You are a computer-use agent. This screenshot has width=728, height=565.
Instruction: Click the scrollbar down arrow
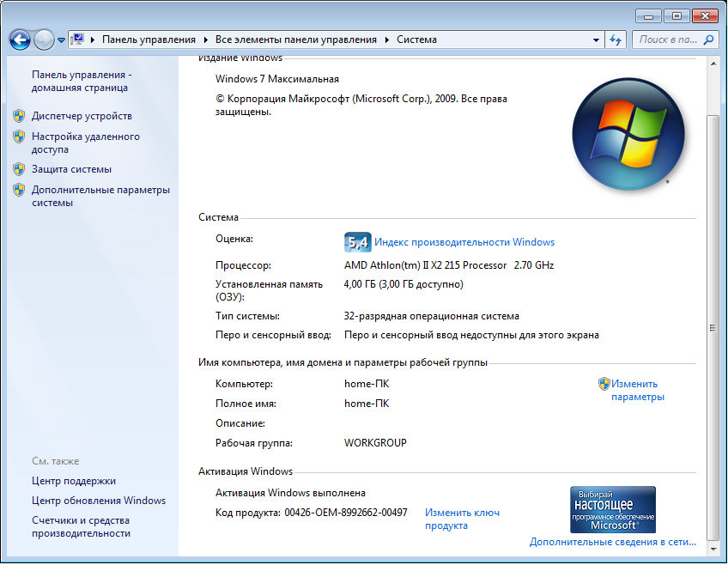pos(713,550)
